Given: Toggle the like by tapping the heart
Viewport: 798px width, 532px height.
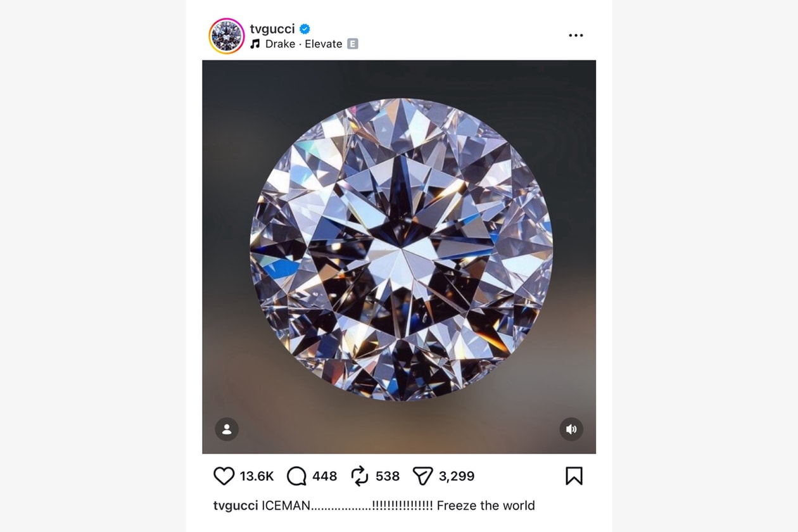Looking at the screenshot, I should pyautogui.click(x=224, y=476).
